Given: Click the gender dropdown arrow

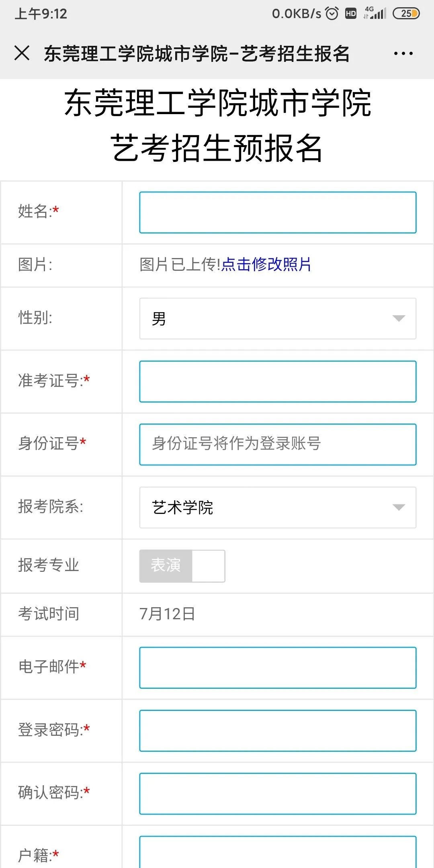Looking at the screenshot, I should pos(399,319).
